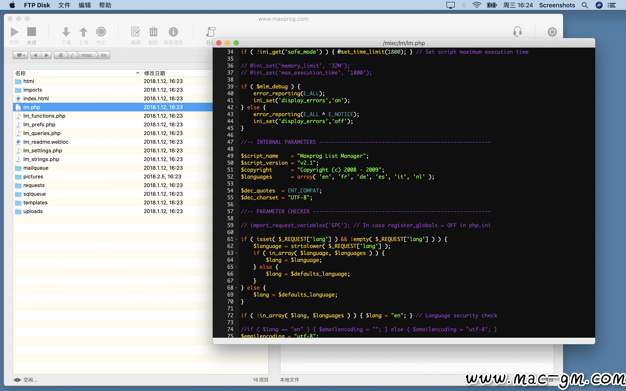
Task: Go back with the left arrow button
Action: (x=36, y=55)
